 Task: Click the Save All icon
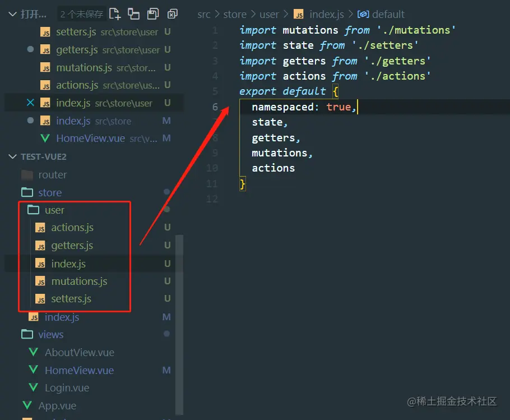(153, 14)
